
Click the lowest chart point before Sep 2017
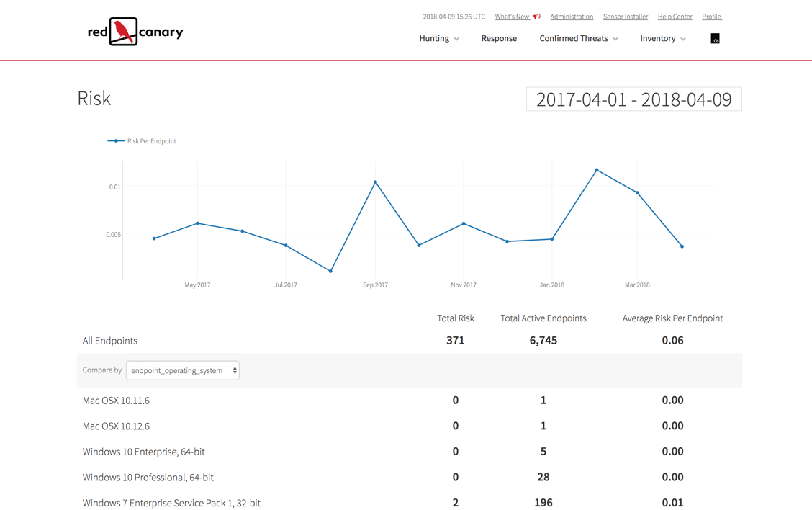tap(331, 271)
